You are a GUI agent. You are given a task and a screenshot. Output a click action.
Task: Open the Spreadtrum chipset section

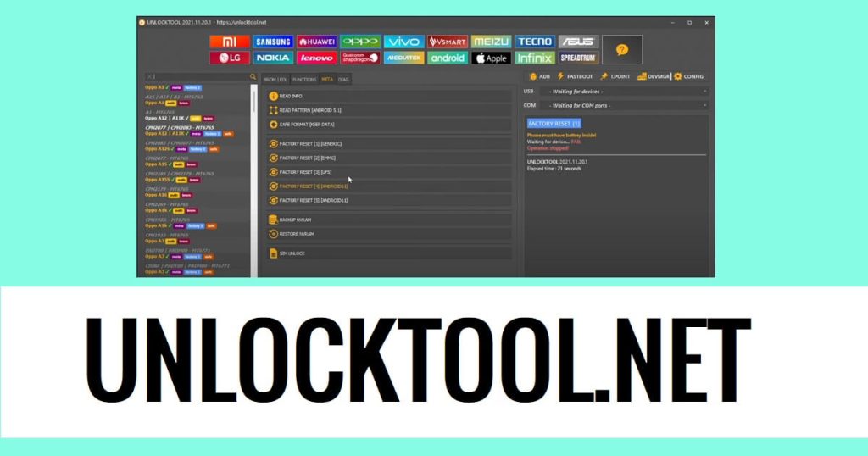578,58
